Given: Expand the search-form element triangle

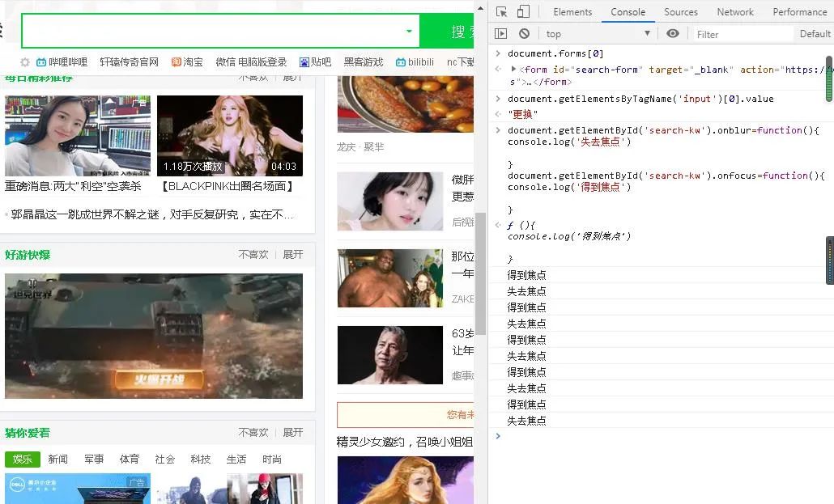Looking at the screenshot, I should tap(513, 69).
